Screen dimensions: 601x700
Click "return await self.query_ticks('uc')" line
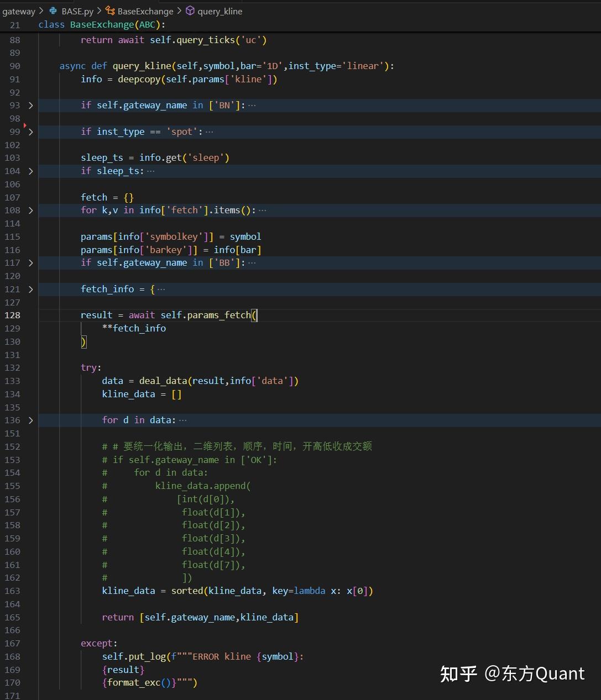tap(174, 40)
